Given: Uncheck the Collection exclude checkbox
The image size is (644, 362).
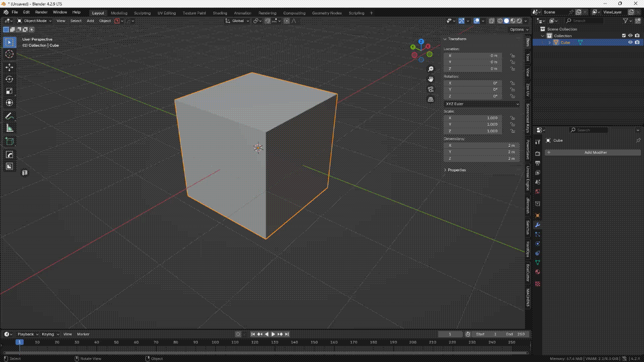Looking at the screenshot, I should point(624,36).
